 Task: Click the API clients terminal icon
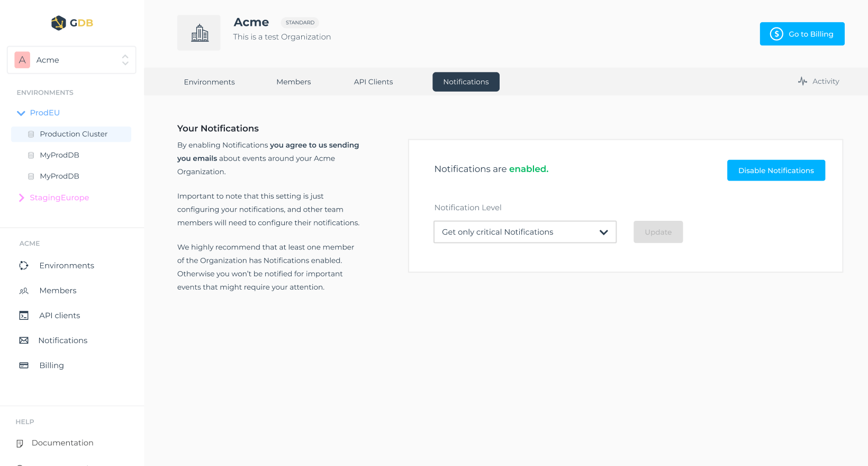coord(24,316)
